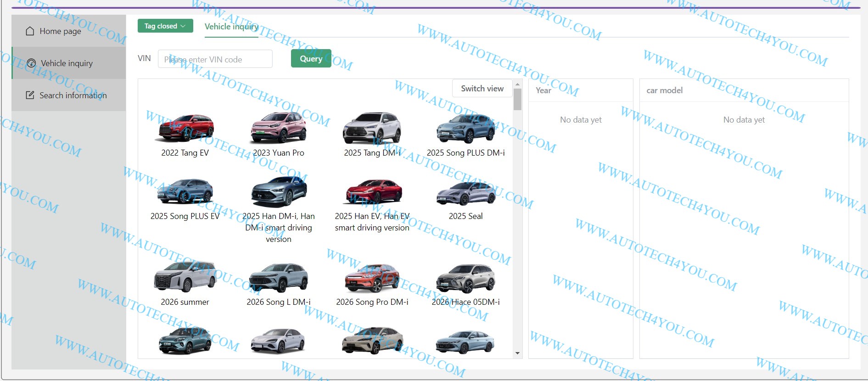Select the 2025 Song PLUS DM-i car image
This screenshot has height=381, width=868.
pyautogui.click(x=466, y=128)
